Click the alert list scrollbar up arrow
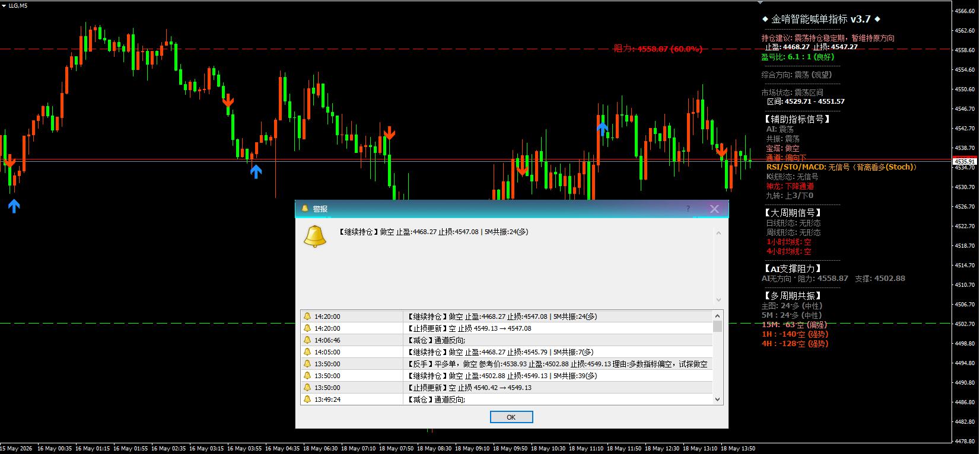The height and width of the screenshot is (454, 980). pyautogui.click(x=718, y=316)
